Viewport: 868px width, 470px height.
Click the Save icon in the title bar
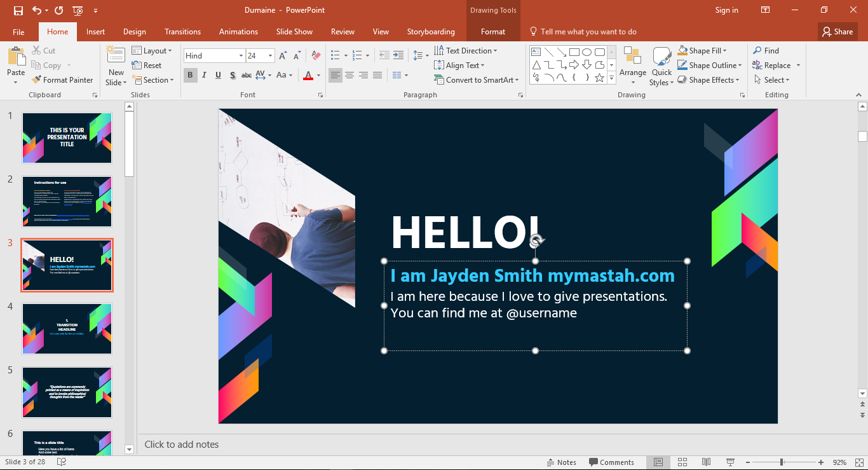18,10
